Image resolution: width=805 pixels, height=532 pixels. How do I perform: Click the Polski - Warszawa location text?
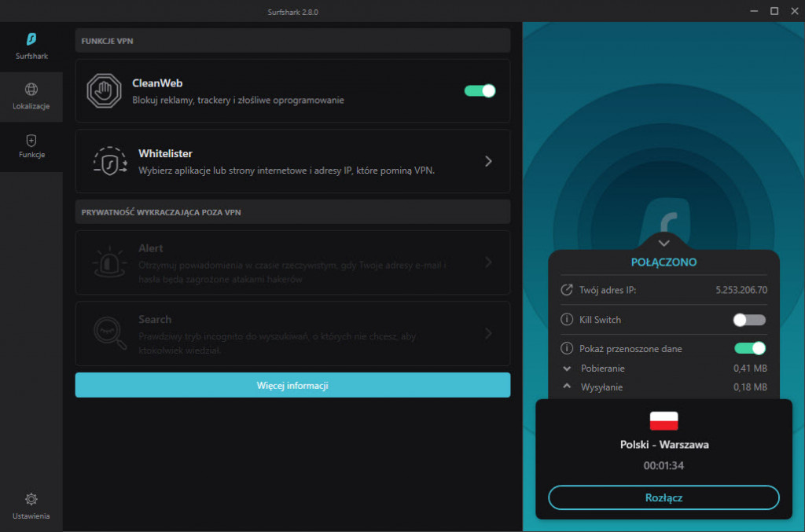pos(664,445)
